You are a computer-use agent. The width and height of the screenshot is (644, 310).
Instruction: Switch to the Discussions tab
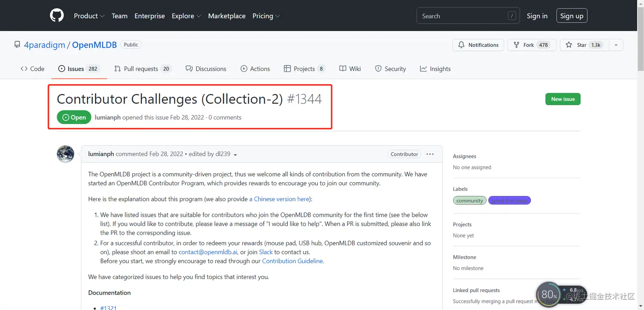pyautogui.click(x=206, y=69)
